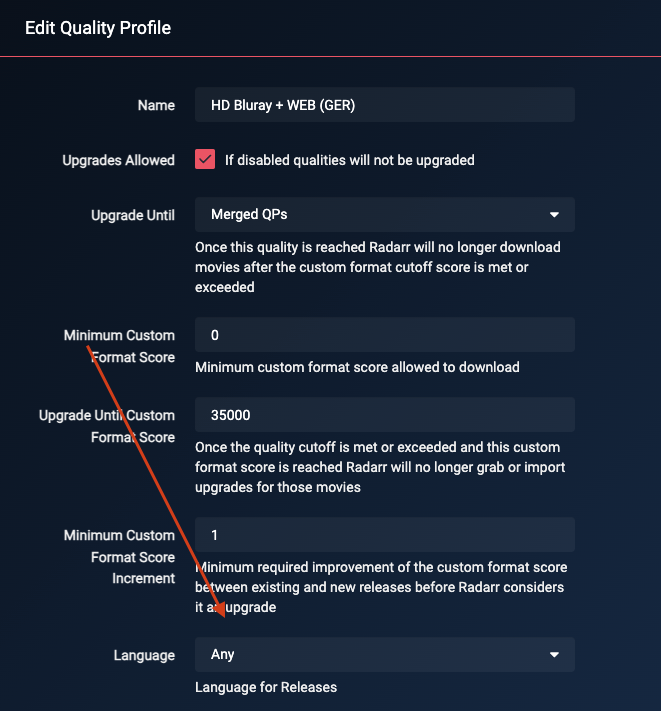
Task: Click the Minimum Custom Format Score Increment label
Action: point(119,557)
